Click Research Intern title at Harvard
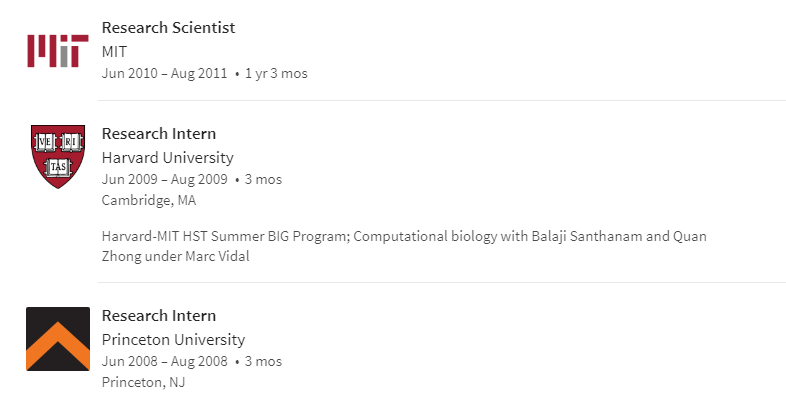 pyautogui.click(x=159, y=134)
